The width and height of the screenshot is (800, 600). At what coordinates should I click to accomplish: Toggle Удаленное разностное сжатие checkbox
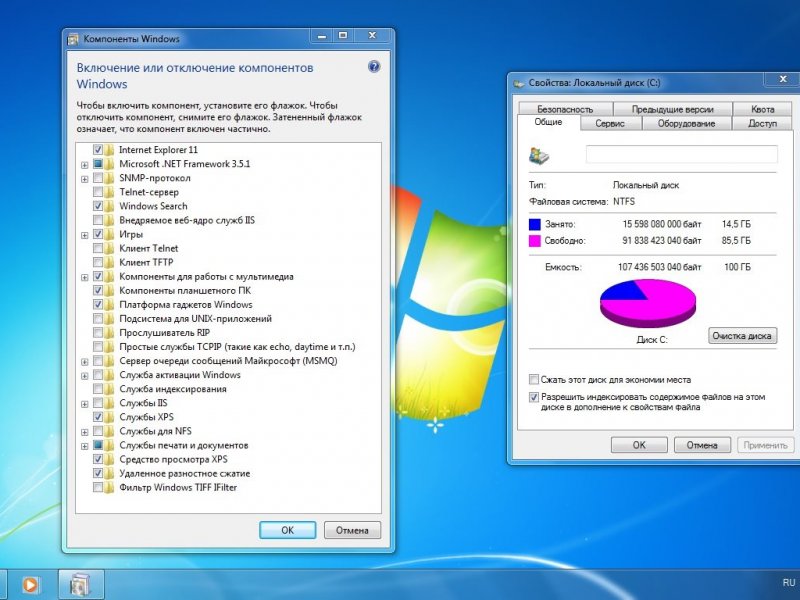tap(98, 473)
